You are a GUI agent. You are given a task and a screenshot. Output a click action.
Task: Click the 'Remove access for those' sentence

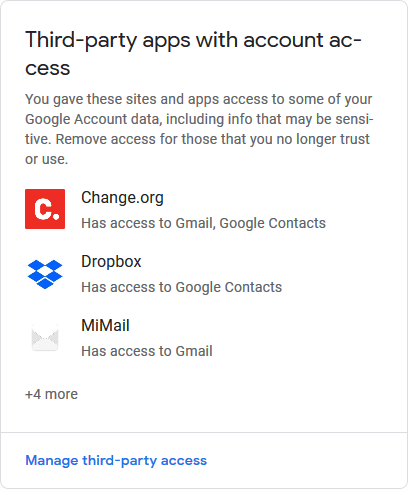[213, 139]
